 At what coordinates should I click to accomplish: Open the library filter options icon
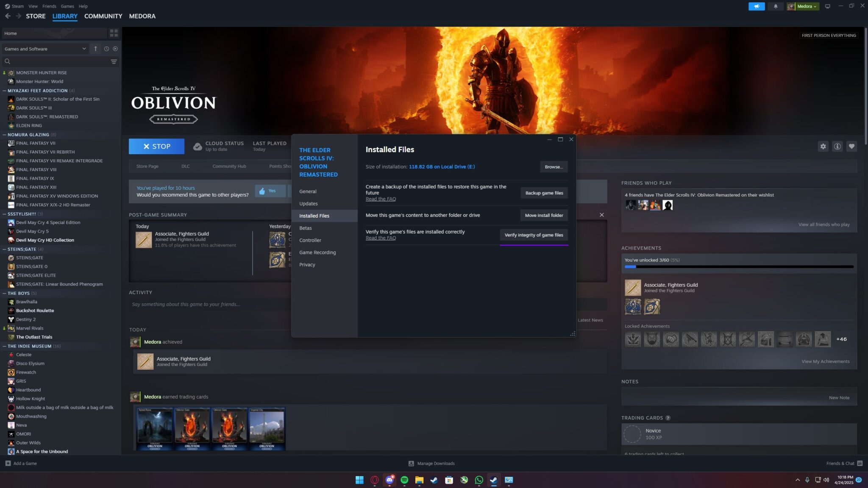pyautogui.click(x=114, y=61)
